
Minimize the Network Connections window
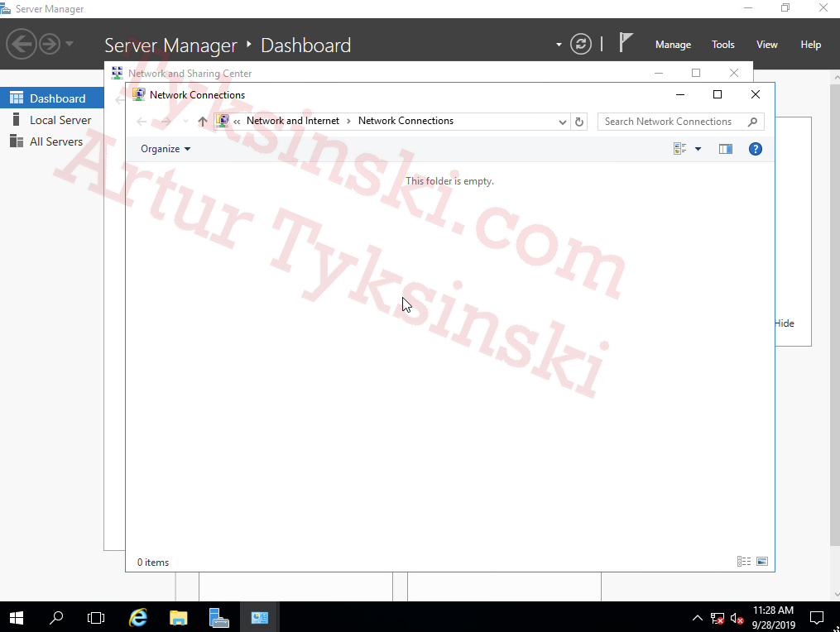(x=679, y=94)
